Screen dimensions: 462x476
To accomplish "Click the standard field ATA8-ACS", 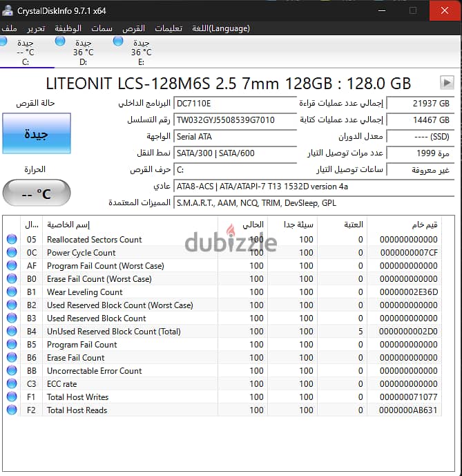I will (314, 186).
